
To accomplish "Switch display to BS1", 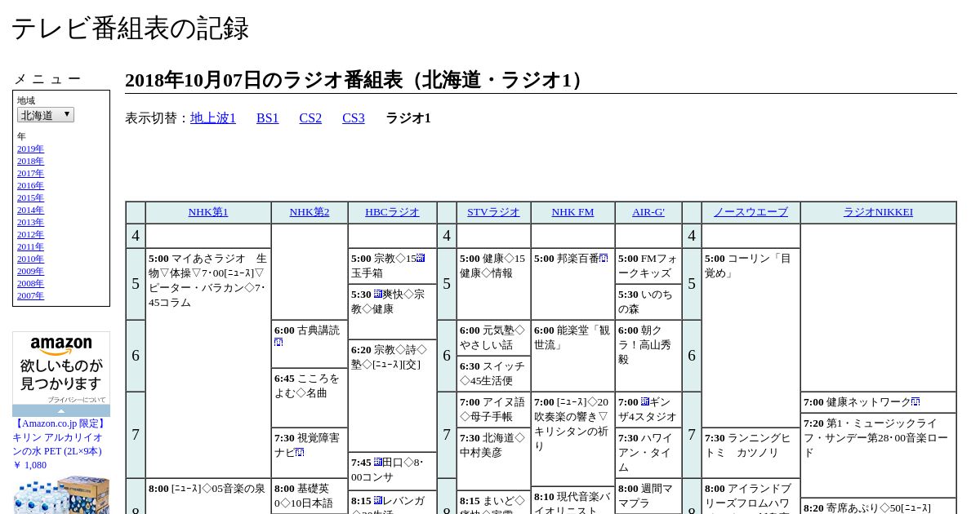I will tap(268, 118).
